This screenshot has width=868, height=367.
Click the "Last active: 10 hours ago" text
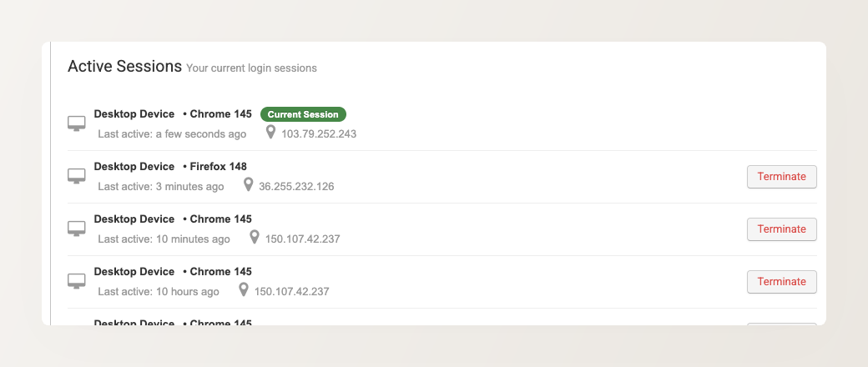pos(159,292)
